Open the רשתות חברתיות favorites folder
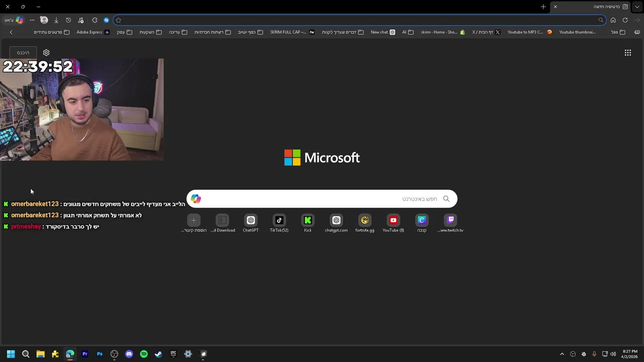Screen dimensions: 644x362 (212, 32)
